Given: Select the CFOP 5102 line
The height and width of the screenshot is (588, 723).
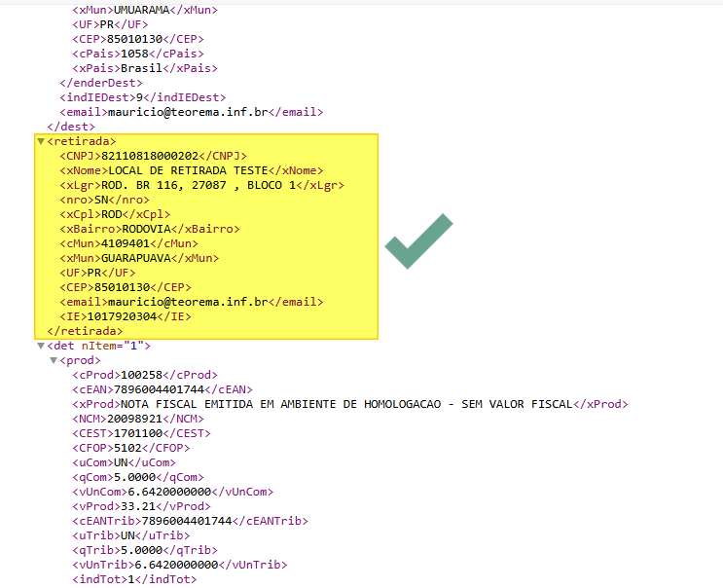Looking at the screenshot, I should (131, 448).
